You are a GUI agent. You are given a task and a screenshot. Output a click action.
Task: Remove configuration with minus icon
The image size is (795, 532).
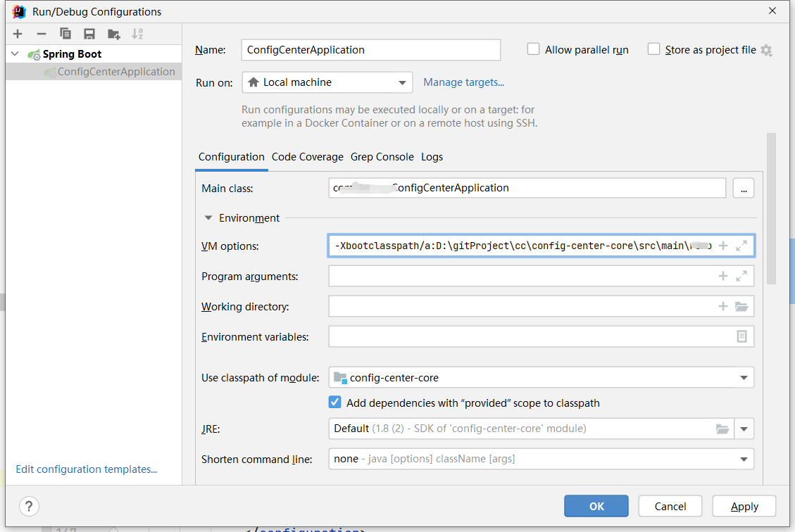pyautogui.click(x=42, y=34)
